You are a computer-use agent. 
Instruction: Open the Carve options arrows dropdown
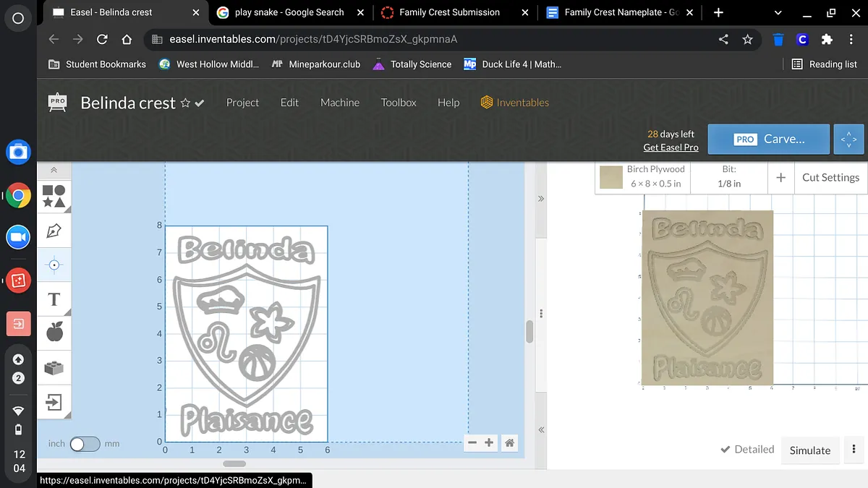[x=848, y=140]
